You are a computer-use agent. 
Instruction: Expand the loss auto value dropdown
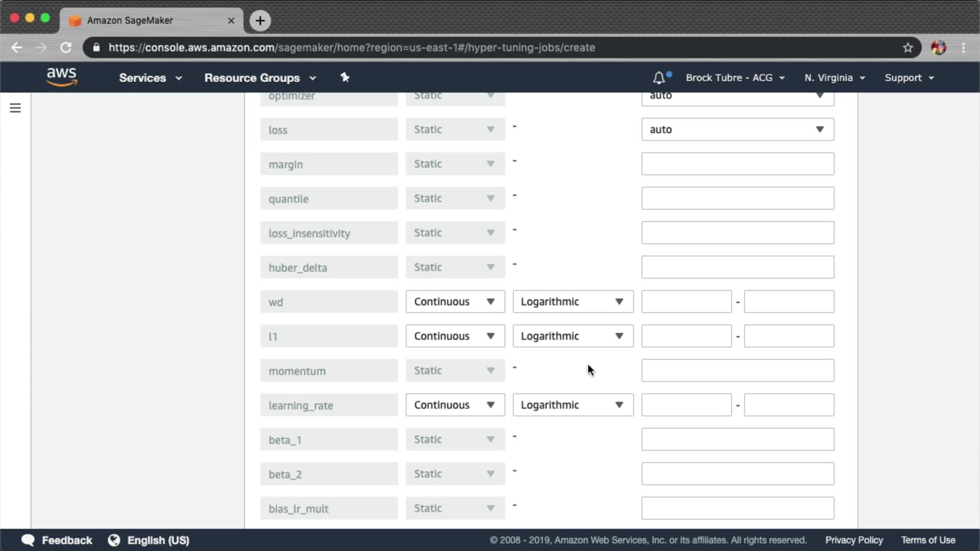[737, 130]
